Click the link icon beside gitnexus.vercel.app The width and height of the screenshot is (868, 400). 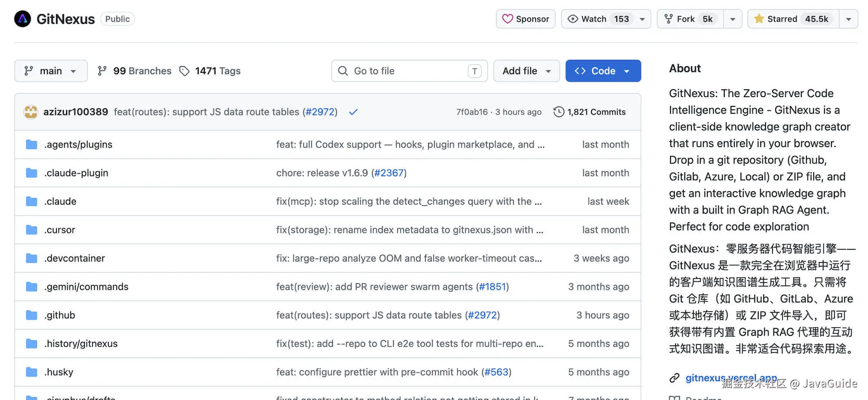(x=674, y=378)
